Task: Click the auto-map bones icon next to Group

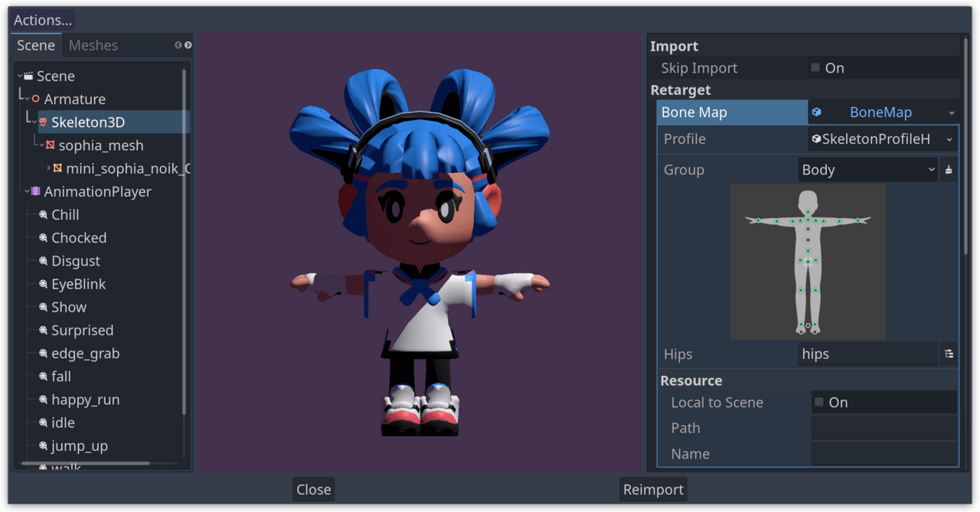Action: click(949, 170)
